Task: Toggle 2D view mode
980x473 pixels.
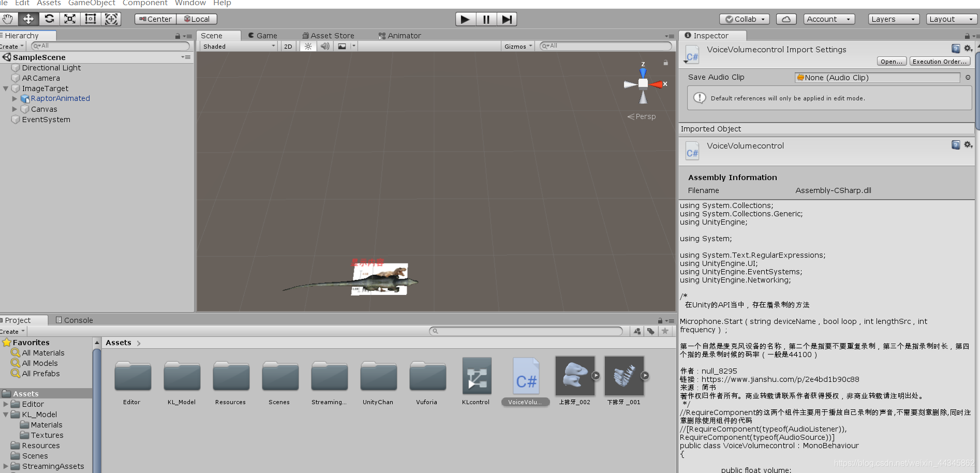Action: point(288,46)
